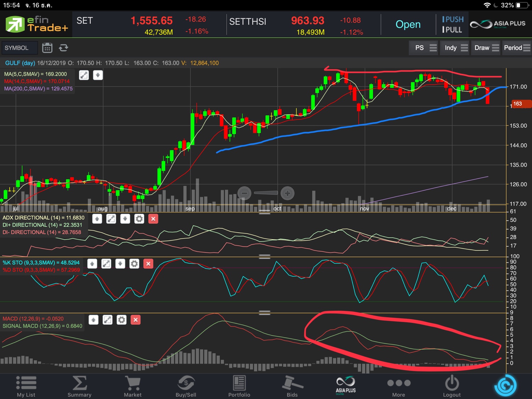Open the Indy indicators menu

[455, 48]
